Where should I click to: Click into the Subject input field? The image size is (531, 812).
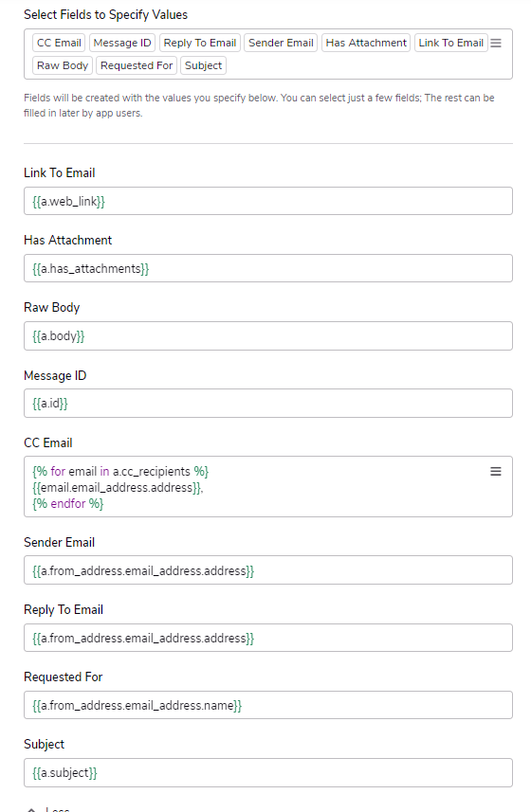268,772
